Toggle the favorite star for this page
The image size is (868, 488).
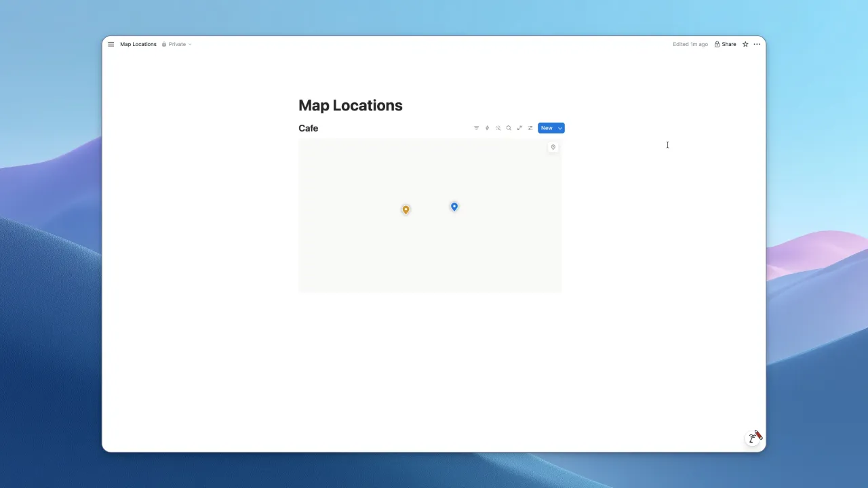pos(745,44)
